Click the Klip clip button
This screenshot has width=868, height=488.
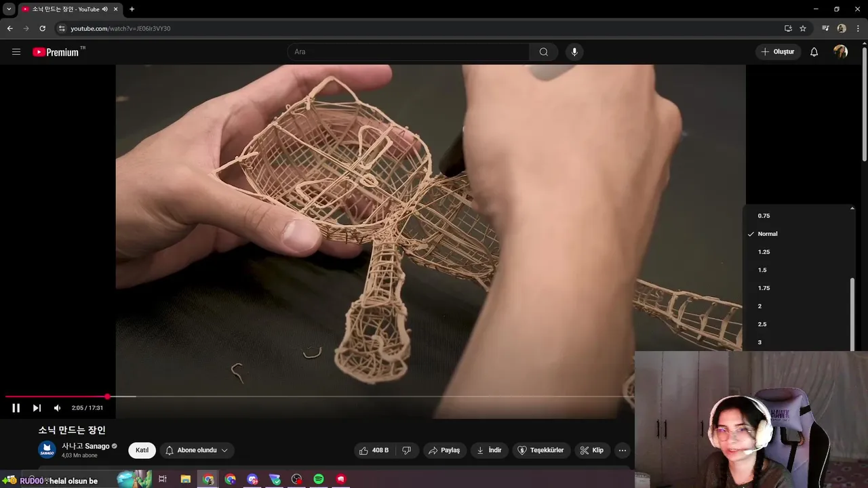point(591,450)
